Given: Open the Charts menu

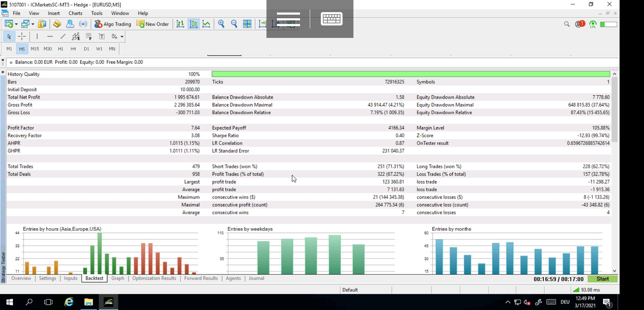Looking at the screenshot, I should [x=75, y=13].
